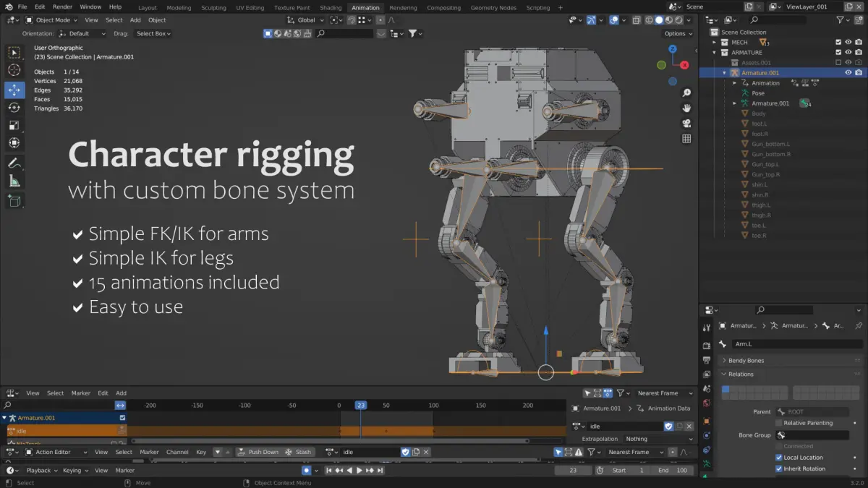Pin the properties editor context

pos(859,326)
